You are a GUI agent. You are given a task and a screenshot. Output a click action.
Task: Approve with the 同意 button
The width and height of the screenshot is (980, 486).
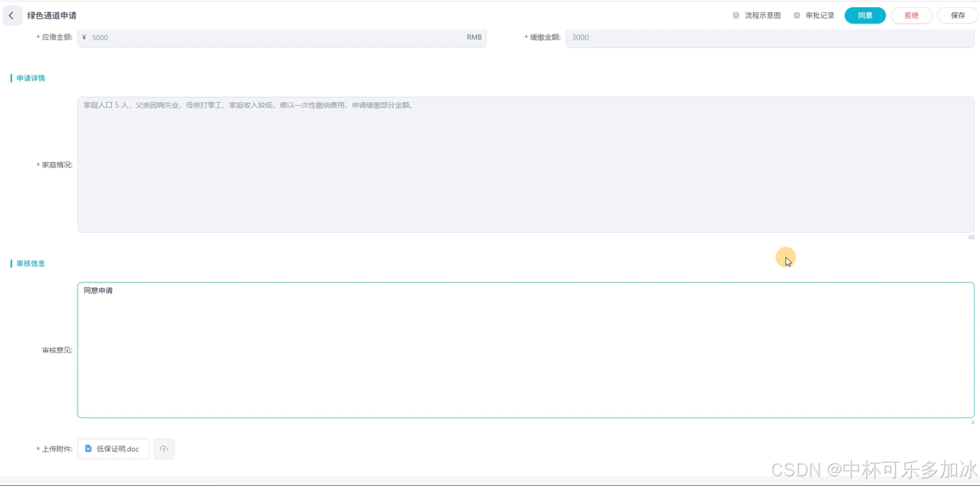coord(865,15)
